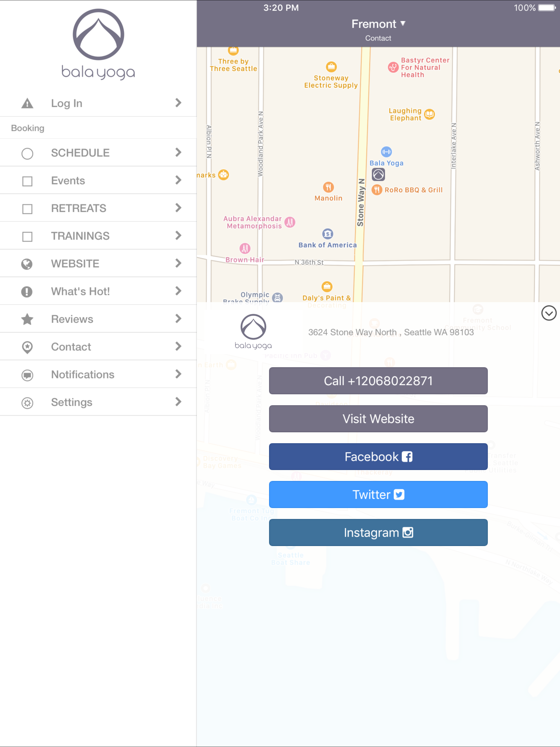Image resolution: width=560 pixels, height=747 pixels.
Task: Tap the Contact location pin icon
Action: point(27,347)
